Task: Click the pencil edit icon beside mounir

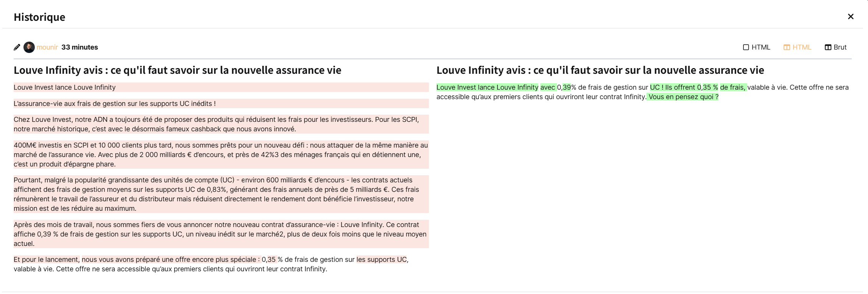Action: point(17,47)
